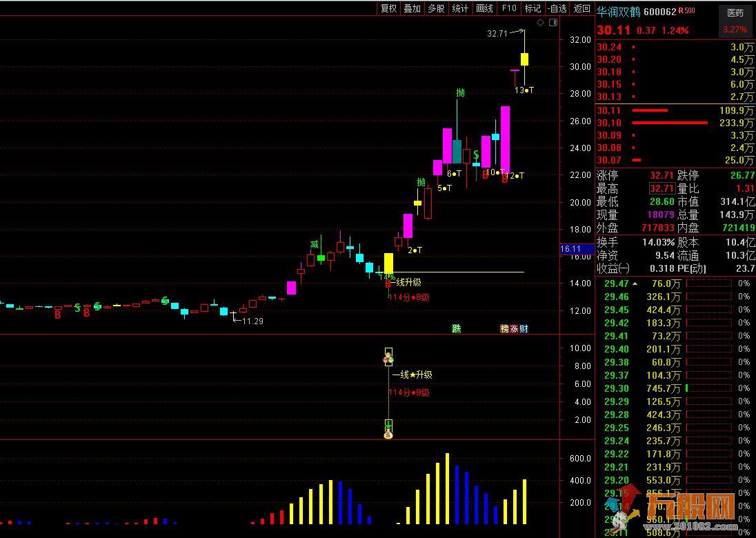The width and height of the screenshot is (756, 538).
Task: Select the 30.09 buy order row
Action: (675, 135)
